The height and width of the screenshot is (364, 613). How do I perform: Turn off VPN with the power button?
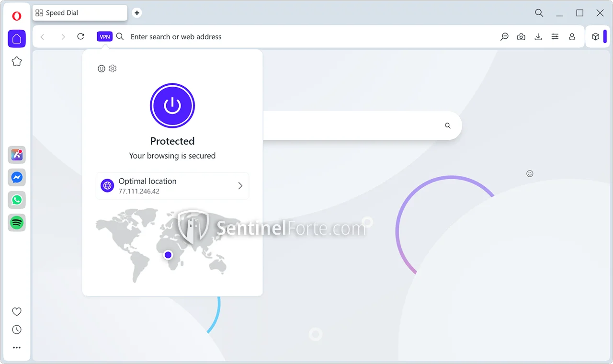172,106
